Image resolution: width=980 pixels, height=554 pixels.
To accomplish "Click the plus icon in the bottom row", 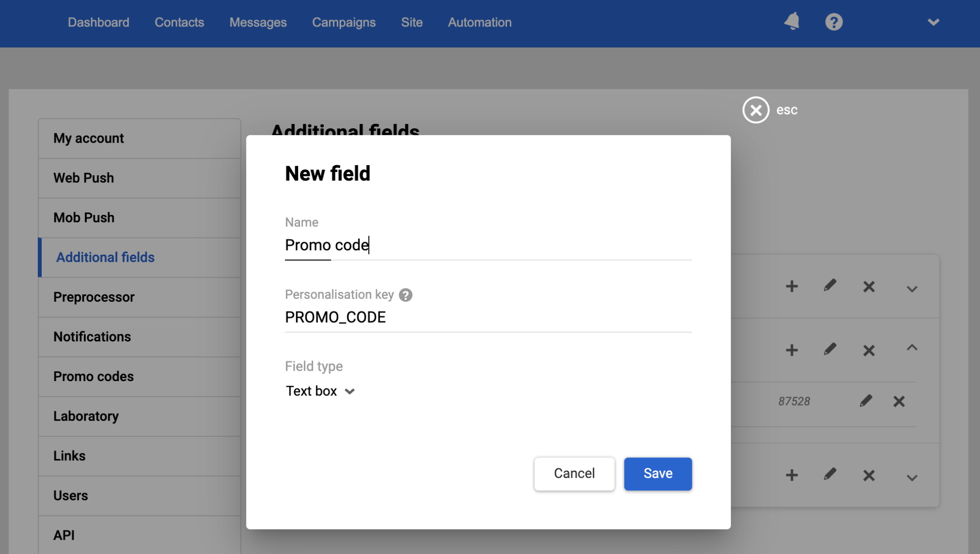I will click(x=791, y=475).
